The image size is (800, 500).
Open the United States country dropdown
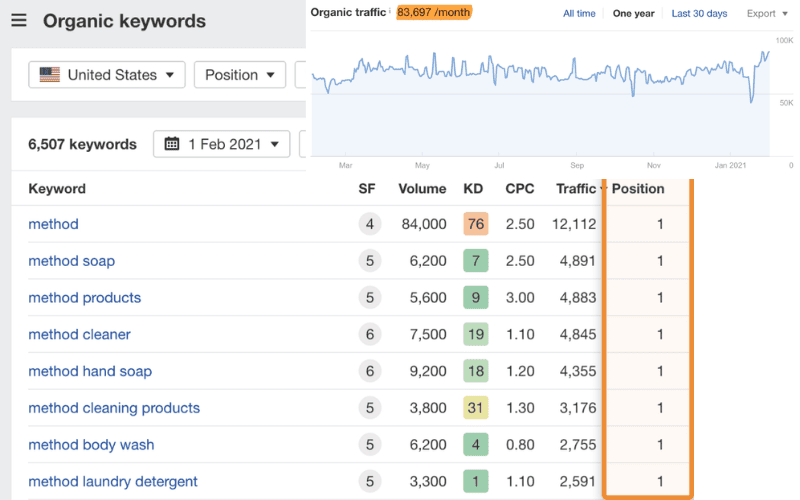(107, 74)
